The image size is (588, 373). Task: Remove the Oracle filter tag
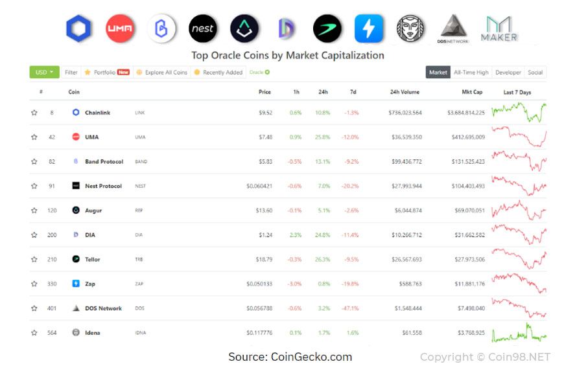[267, 73]
